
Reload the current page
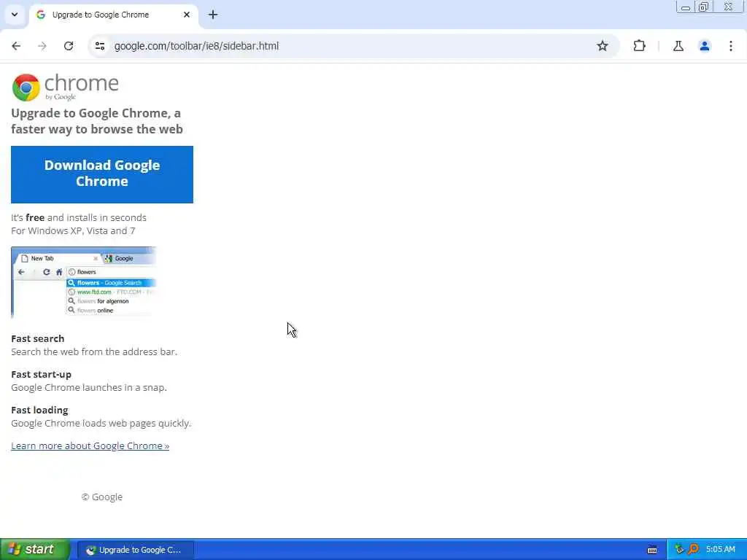pos(69,46)
